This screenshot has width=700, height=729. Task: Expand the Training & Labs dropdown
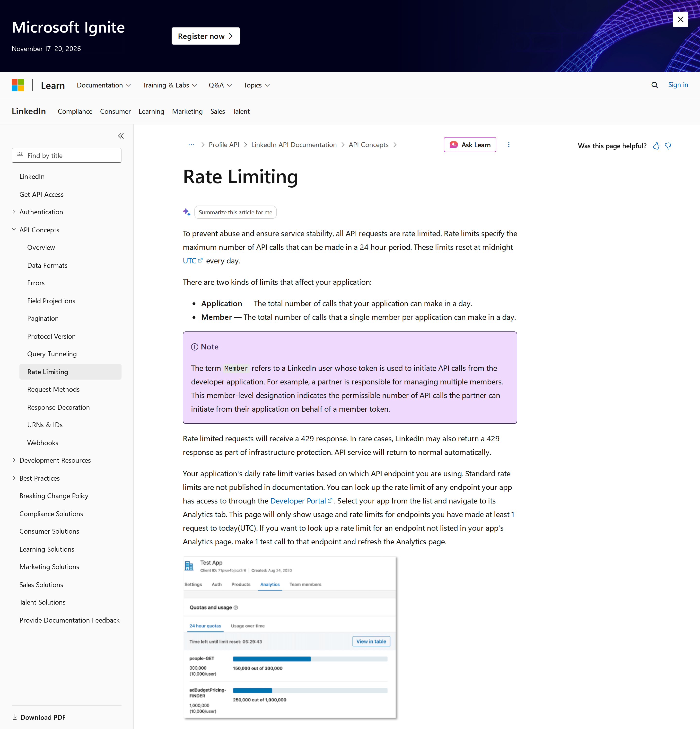coord(170,85)
